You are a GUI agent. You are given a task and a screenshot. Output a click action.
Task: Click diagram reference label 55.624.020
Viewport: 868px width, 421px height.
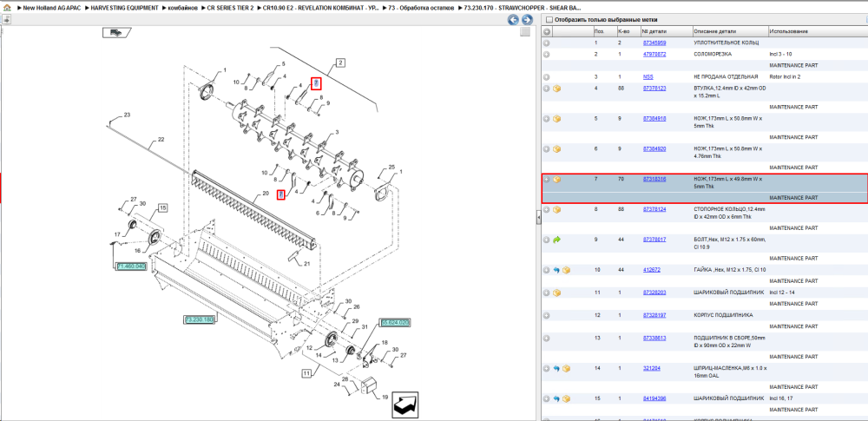(395, 322)
